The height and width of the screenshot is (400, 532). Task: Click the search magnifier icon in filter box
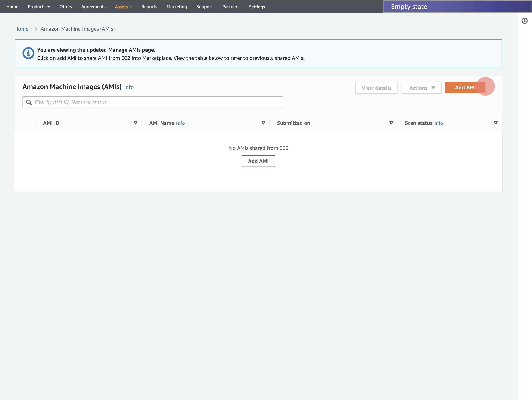29,102
